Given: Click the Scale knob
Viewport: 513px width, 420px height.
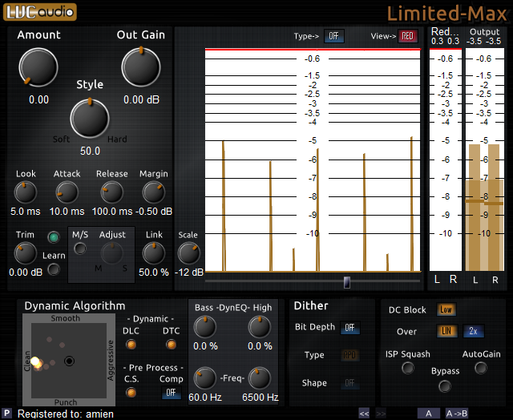Looking at the screenshot, I should tap(189, 253).
